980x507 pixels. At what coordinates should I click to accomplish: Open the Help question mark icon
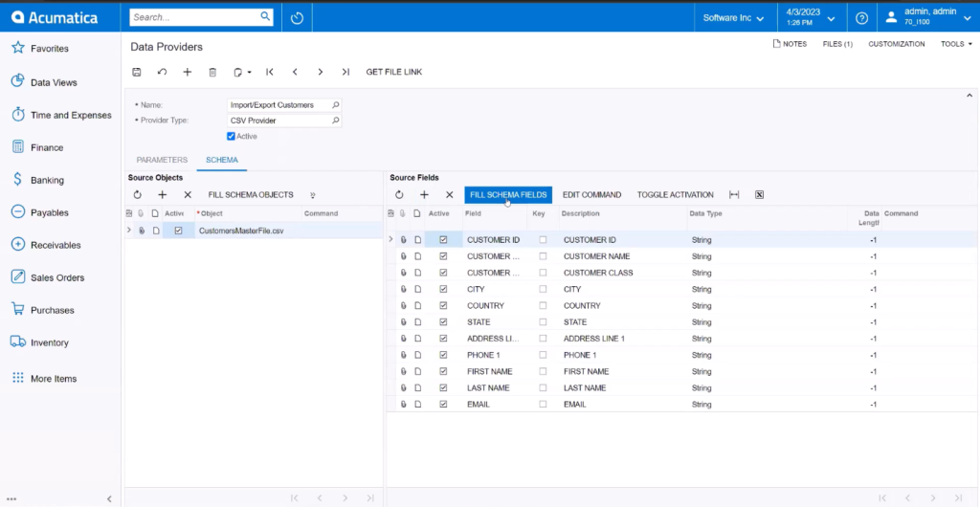pos(861,18)
